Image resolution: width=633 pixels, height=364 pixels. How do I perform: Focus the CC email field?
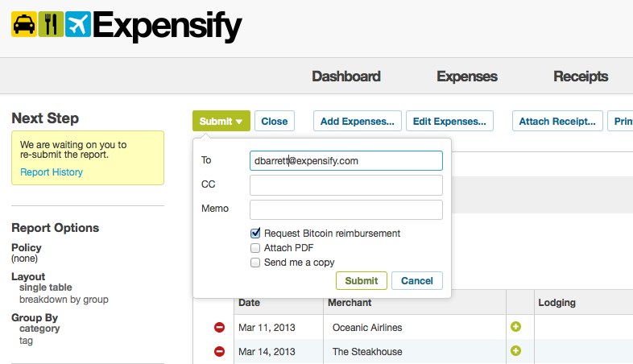(346, 185)
